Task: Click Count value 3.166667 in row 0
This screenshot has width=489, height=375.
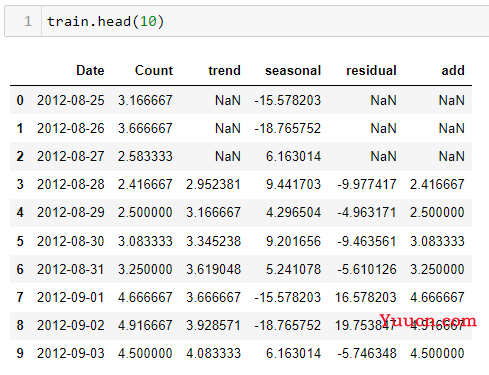Action: tap(145, 100)
